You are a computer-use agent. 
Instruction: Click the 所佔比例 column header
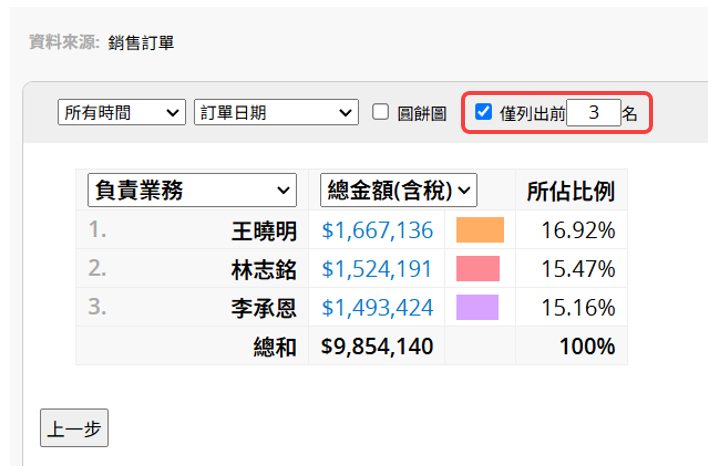(x=569, y=190)
